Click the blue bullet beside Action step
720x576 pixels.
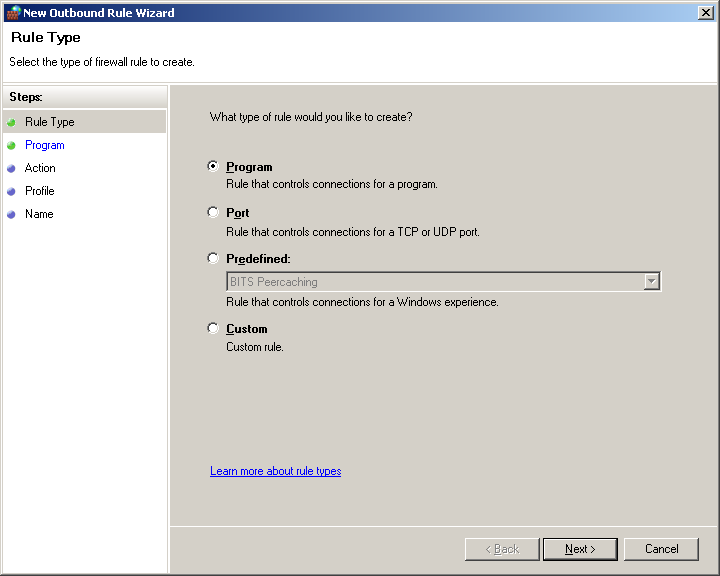click(x=11, y=168)
